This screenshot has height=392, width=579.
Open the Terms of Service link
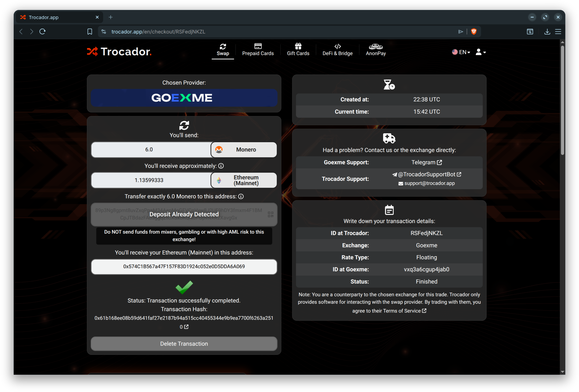405,311
